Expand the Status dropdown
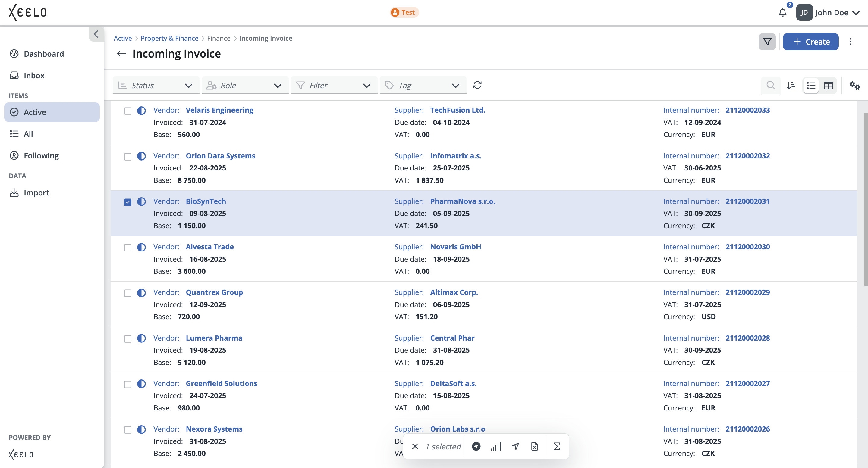 coord(156,86)
